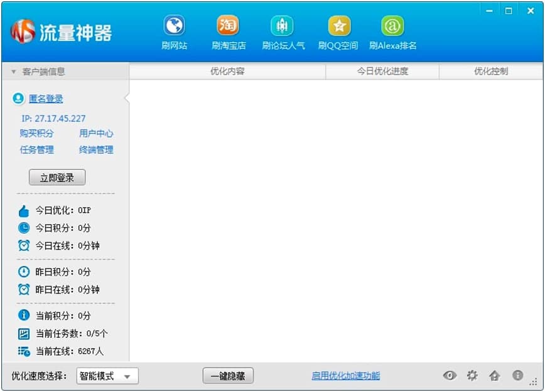The height and width of the screenshot is (392, 545).
Task: Select the 刷论坛人气 rocket icon
Action: point(282,25)
